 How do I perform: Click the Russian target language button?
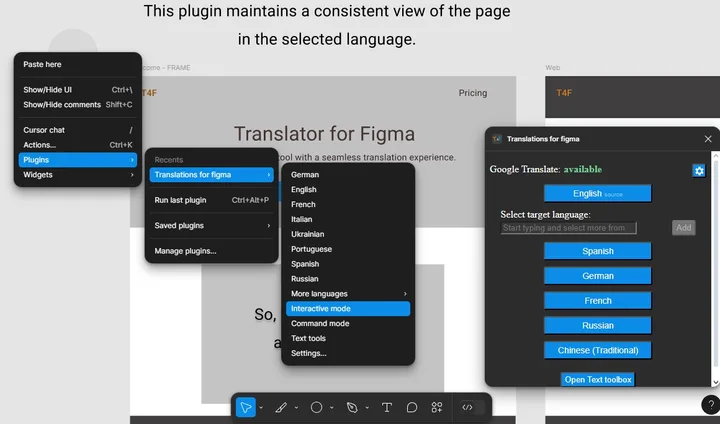coord(597,326)
